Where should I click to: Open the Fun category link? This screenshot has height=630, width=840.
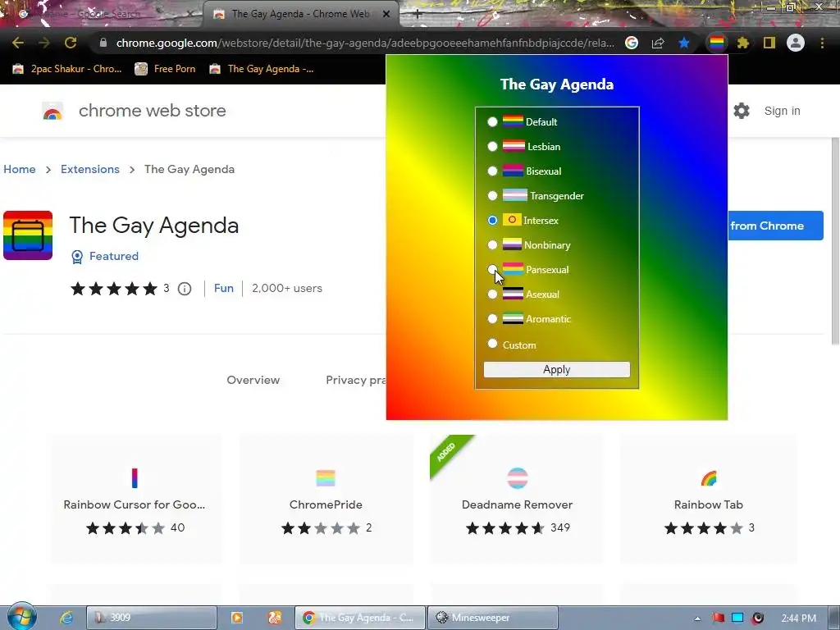click(x=223, y=288)
